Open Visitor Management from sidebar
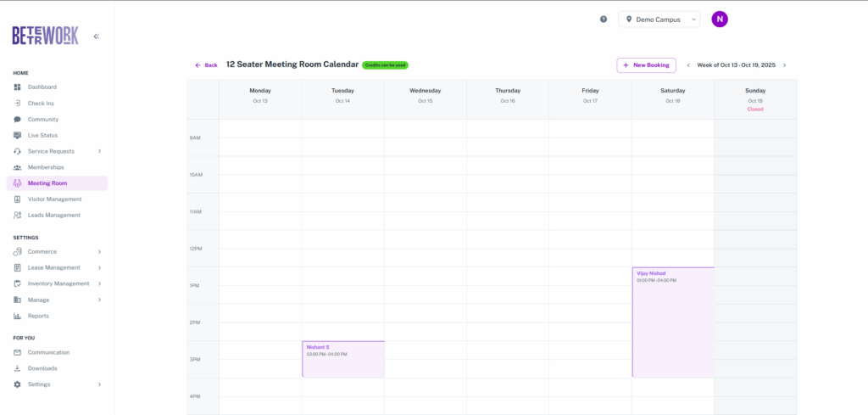The height and width of the screenshot is (415, 868). (54, 199)
